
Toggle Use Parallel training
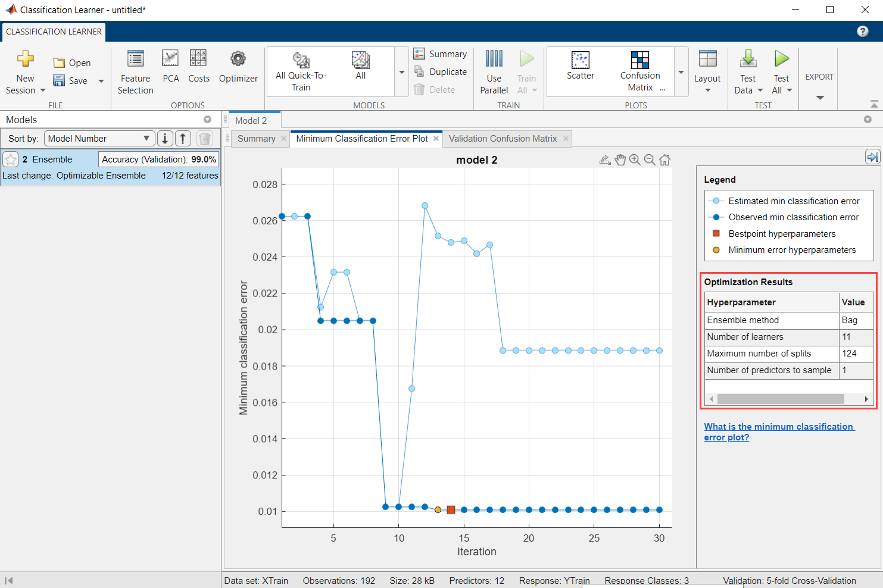coord(494,72)
